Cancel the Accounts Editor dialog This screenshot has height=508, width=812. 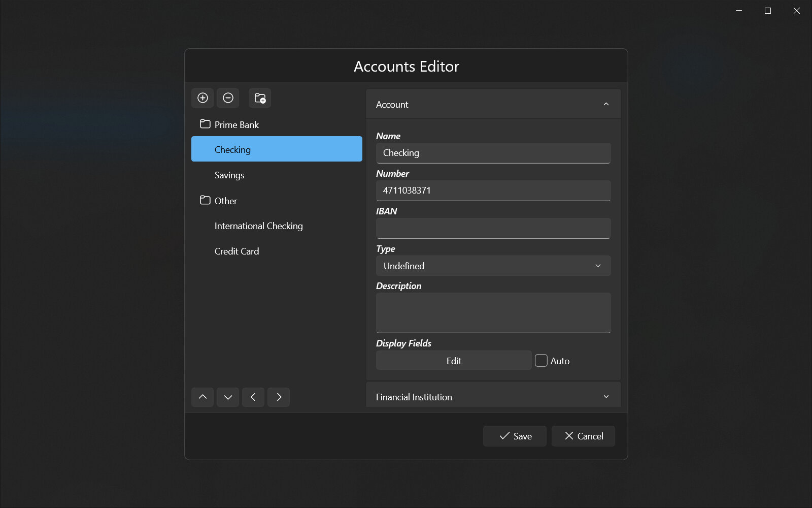pyautogui.click(x=583, y=436)
